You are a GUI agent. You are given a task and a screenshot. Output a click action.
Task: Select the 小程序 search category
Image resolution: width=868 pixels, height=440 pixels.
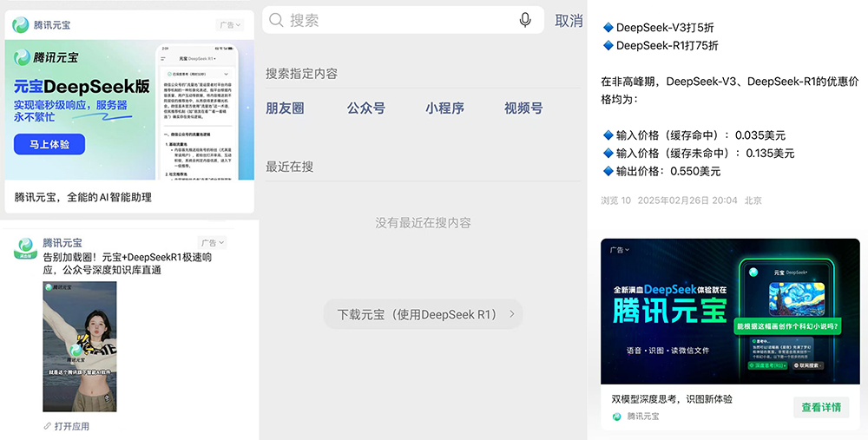point(444,108)
